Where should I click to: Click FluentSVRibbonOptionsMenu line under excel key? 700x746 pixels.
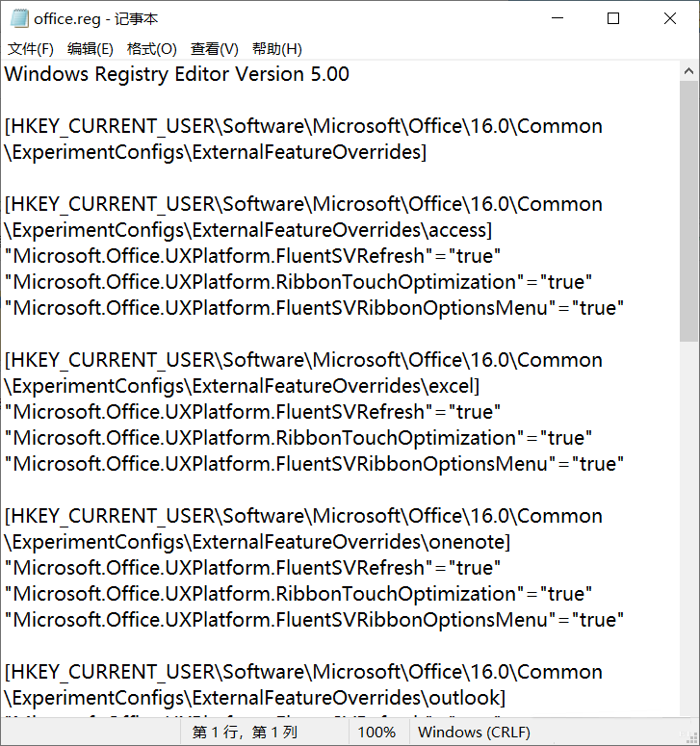[314, 464]
